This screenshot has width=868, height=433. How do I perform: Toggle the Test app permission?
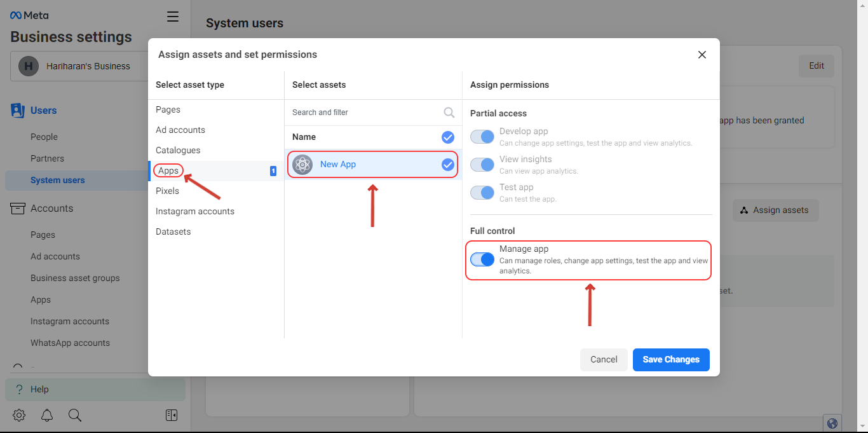[482, 193]
